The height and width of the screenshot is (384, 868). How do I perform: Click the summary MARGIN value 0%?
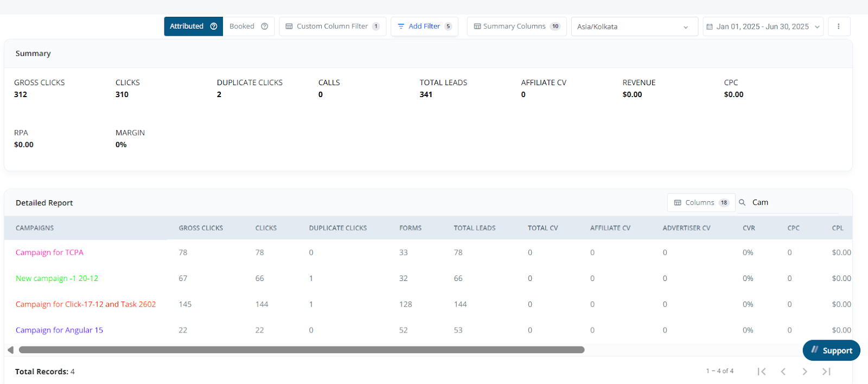[x=121, y=145]
